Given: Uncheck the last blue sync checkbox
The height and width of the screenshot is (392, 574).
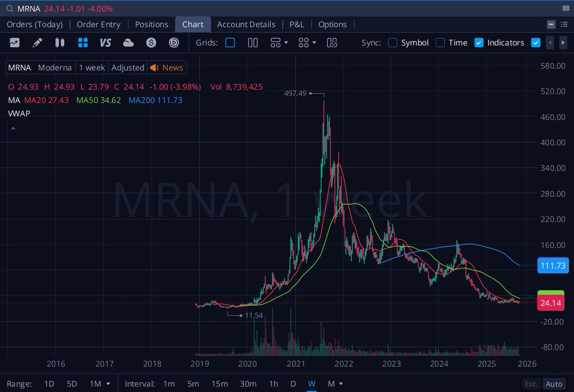Looking at the screenshot, I should pyautogui.click(x=536, y=43).
